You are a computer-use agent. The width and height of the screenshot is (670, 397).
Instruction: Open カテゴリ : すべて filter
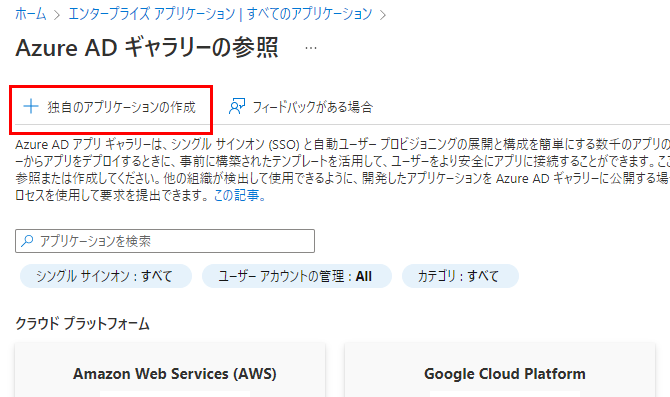pos(460,276)
